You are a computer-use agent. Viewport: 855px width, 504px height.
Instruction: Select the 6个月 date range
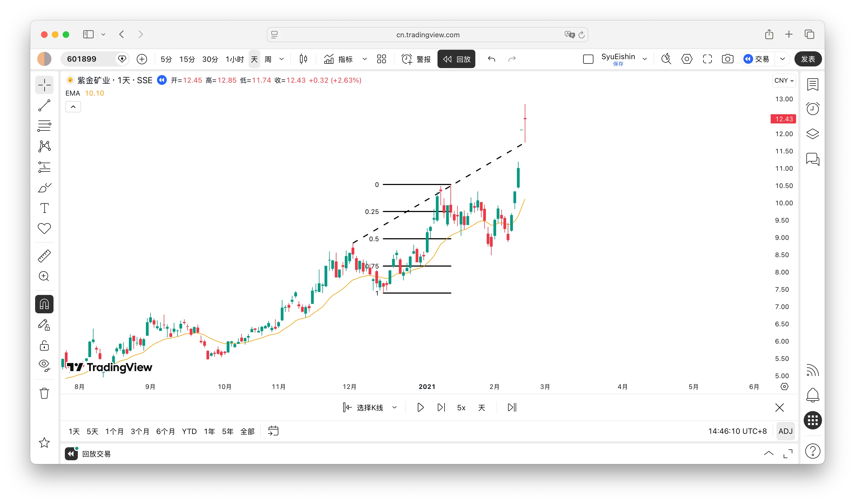click(165, 431)
